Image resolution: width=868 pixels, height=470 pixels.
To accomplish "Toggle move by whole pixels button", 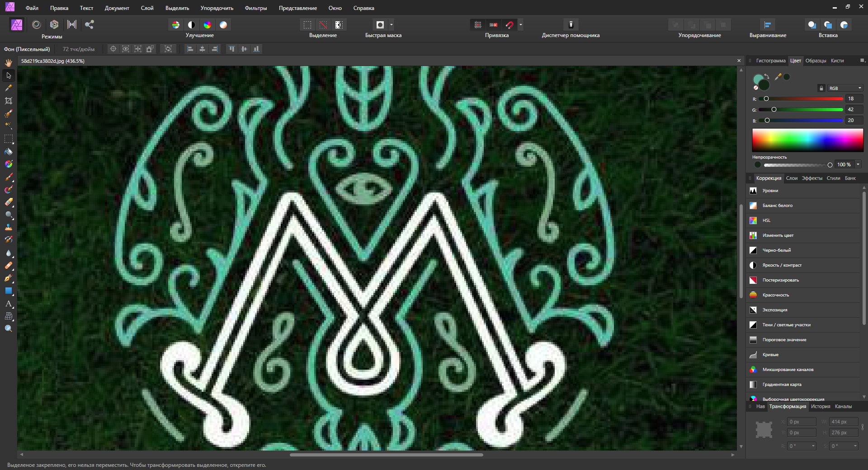I will [x=494, y=25].
